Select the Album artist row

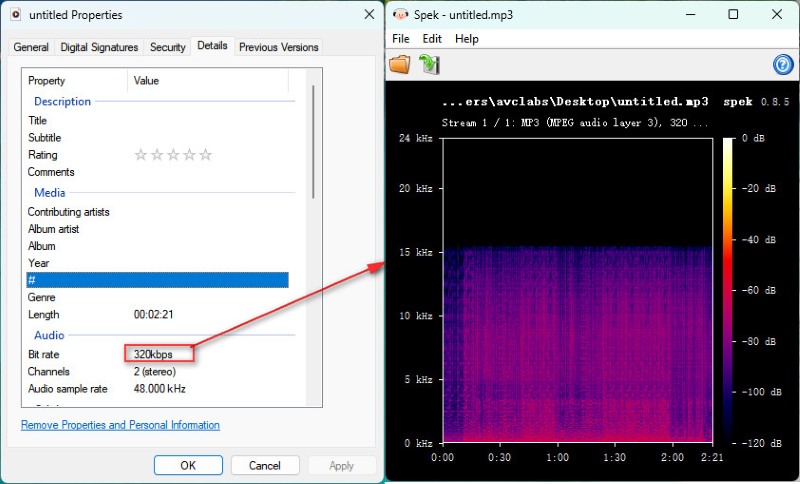point(157,229)
